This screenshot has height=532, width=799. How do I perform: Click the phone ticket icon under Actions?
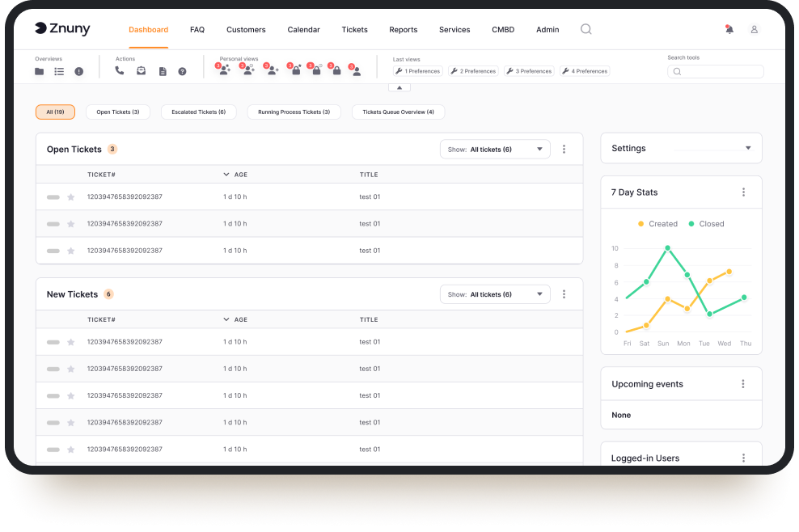pos(120,71)
